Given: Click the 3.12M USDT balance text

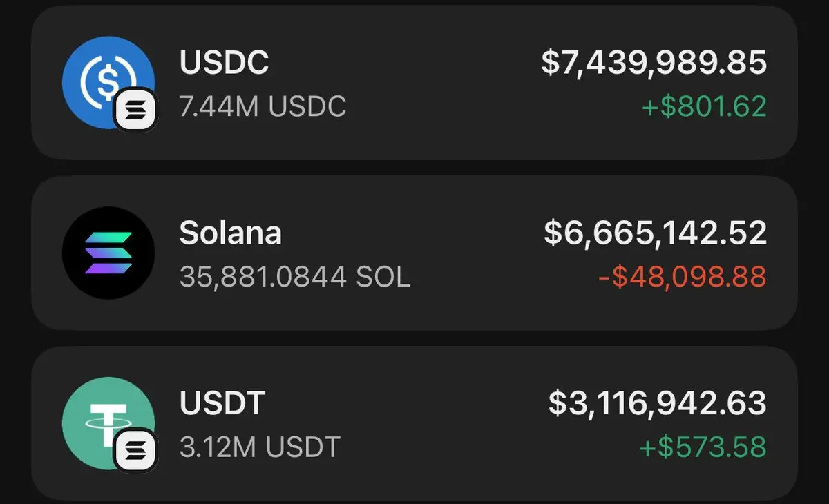Looking at the screenshot, I should point(260,447).
